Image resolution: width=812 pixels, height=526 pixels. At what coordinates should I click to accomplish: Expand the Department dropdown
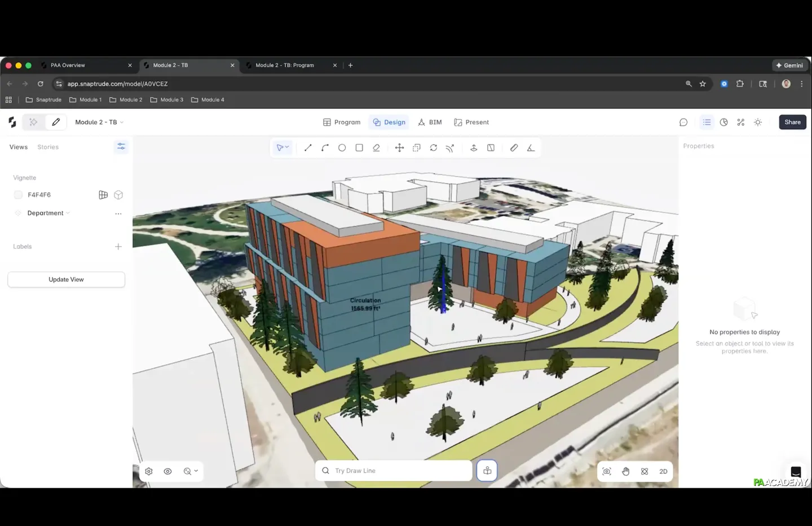click(x=48, y=213)
